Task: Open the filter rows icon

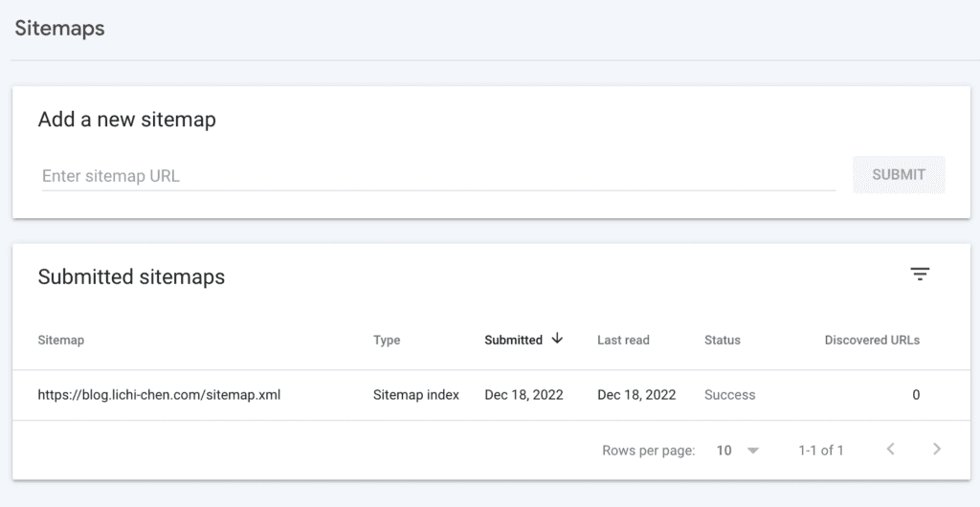Action: pos(920,275)
